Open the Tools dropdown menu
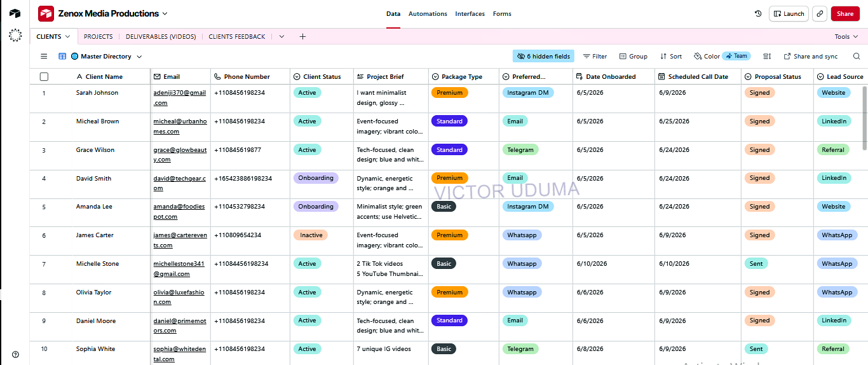The width and height of the screenshot is (868, 365). 846,37
